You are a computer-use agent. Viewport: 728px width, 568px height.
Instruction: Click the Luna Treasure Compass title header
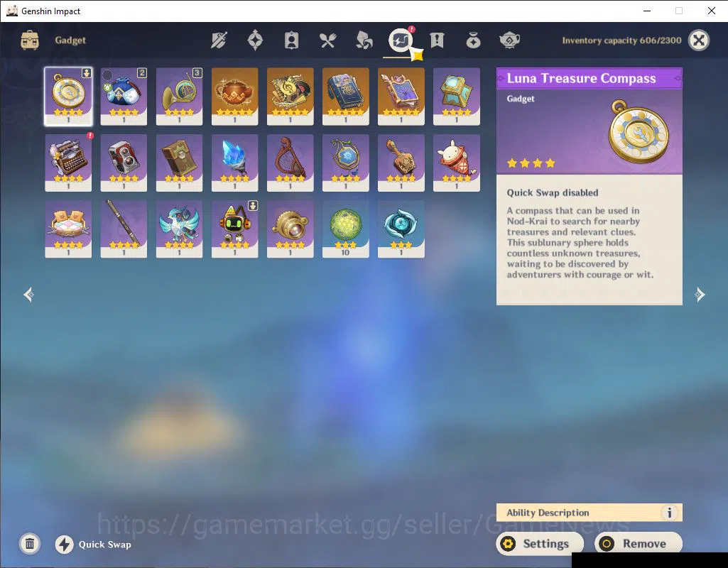[590, 78]
